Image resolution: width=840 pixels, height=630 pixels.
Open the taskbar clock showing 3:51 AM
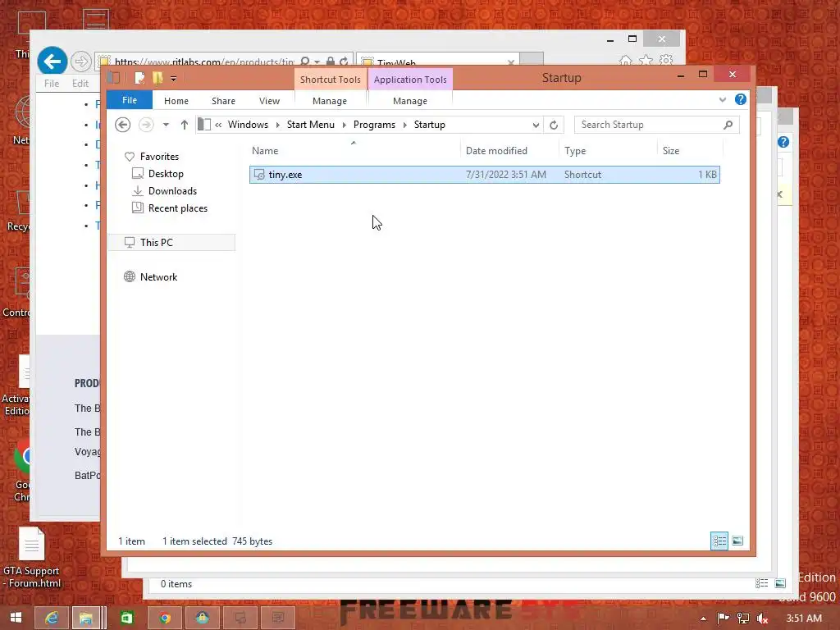(x=804, y=619)
